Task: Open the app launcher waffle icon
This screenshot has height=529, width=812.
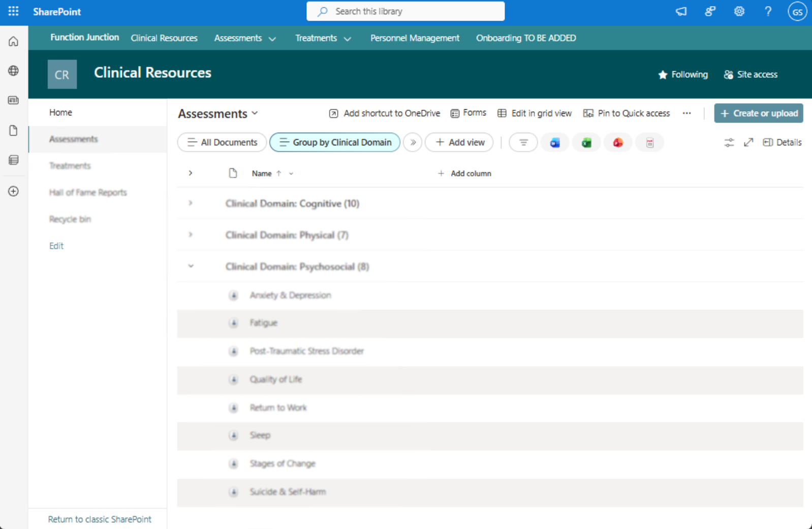Action: click(14, 11)
